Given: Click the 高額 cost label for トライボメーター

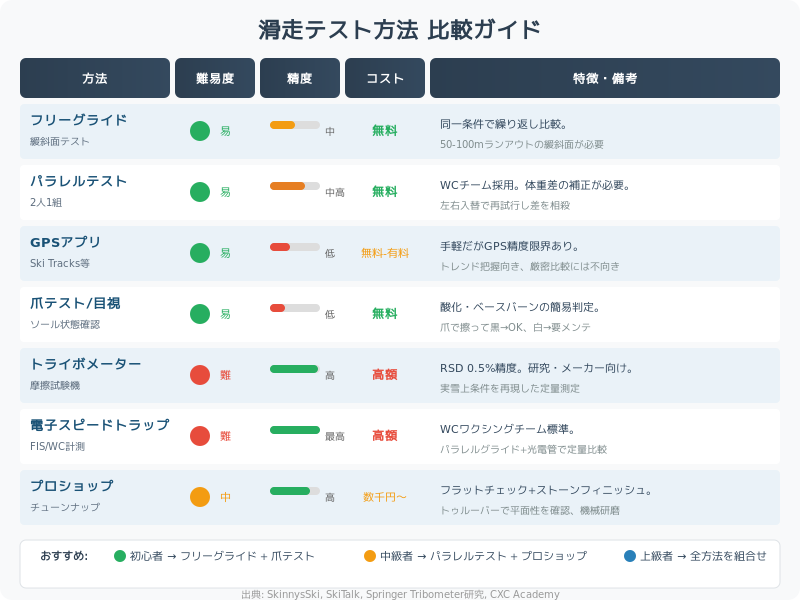Looking at the screenshot, I should click(x=385, y=375).
